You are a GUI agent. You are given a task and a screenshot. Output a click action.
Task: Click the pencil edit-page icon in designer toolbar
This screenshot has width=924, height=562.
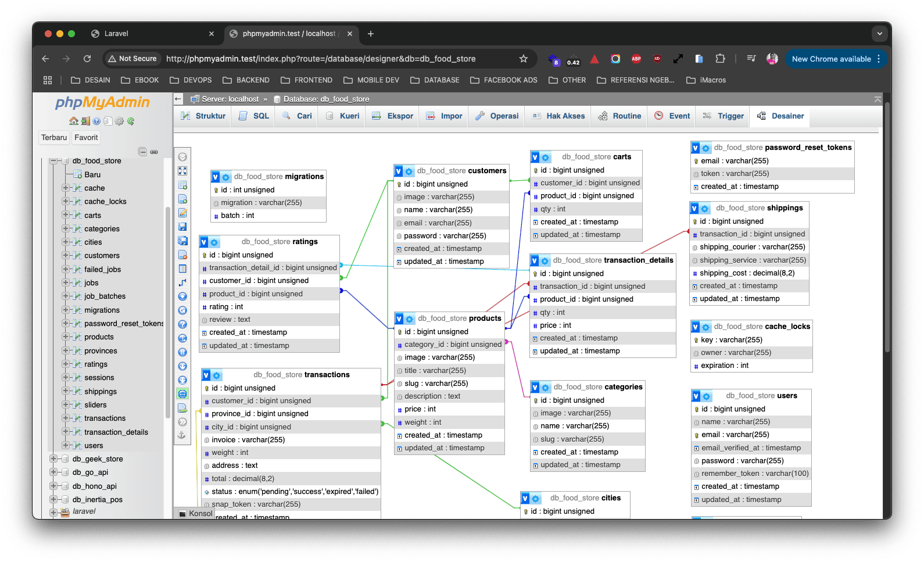(x=182, y=213)
